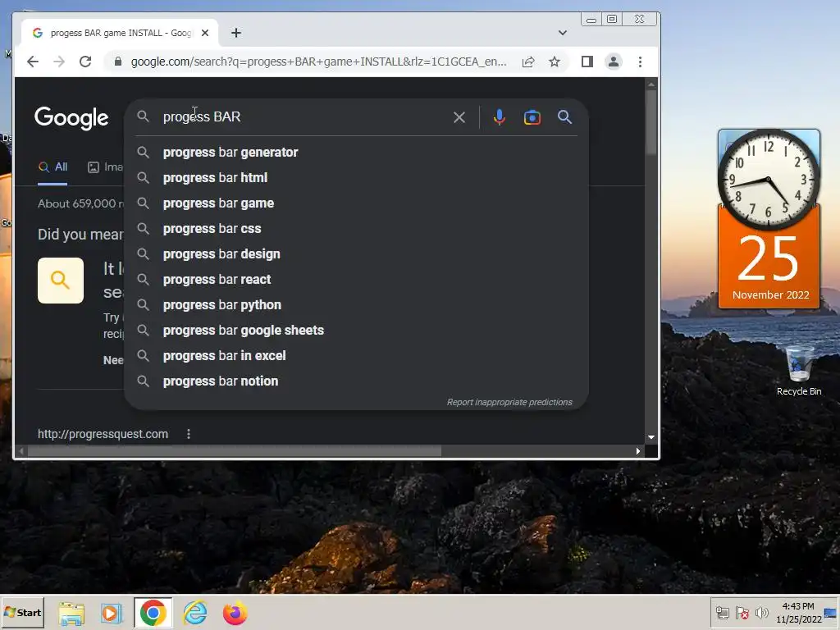Click Report inappropriate predictions link
This screenshot has height=630, width=840.
(x=509, y=402)
